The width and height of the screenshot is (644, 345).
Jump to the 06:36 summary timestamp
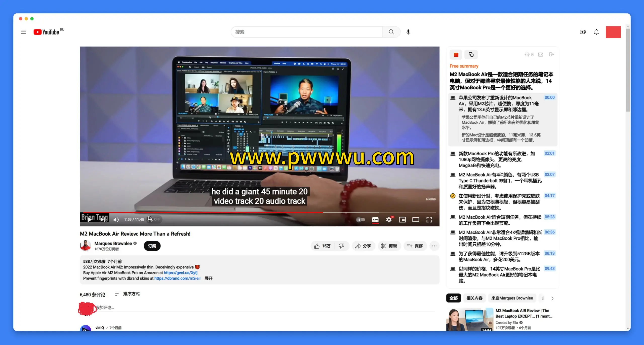(549, 232)
